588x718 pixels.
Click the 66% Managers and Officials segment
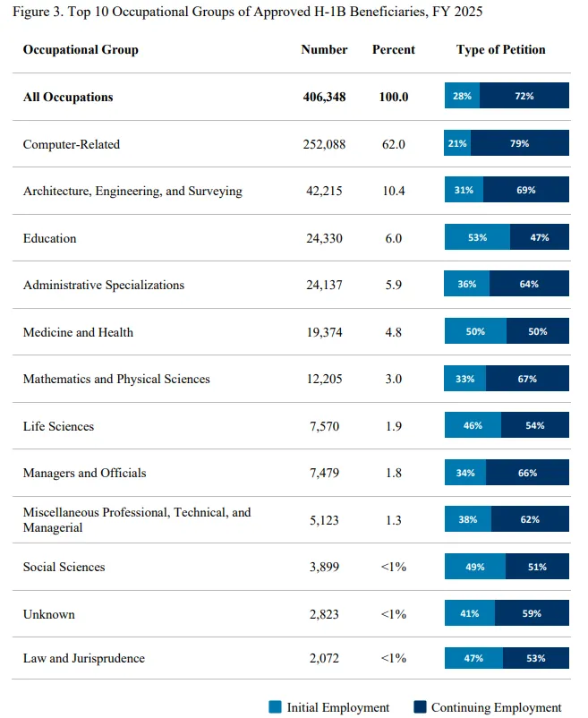point(528,472)
